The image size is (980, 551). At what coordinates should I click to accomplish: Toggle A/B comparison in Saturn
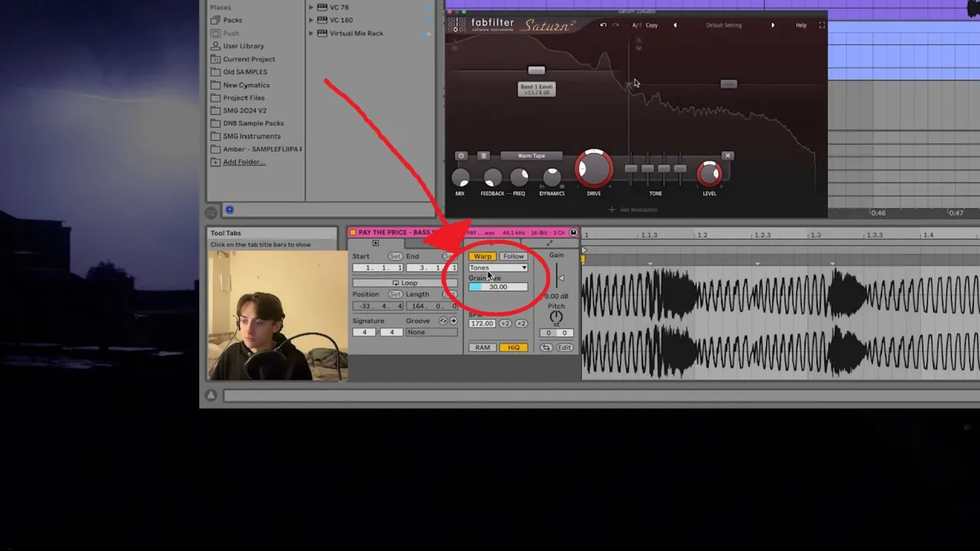point(636,25)
